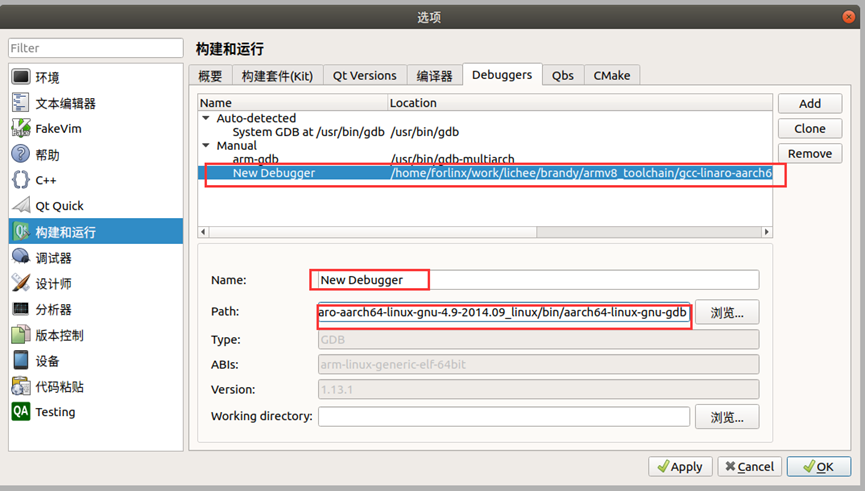Select the Qt Quick paper plane icon

pos(21,205)
